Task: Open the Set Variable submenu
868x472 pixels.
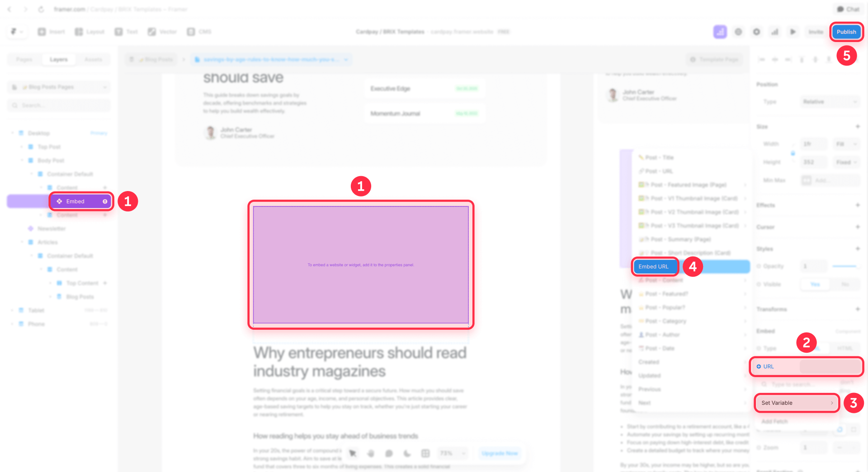Action: pyautogui.click(x=797, y=403)
